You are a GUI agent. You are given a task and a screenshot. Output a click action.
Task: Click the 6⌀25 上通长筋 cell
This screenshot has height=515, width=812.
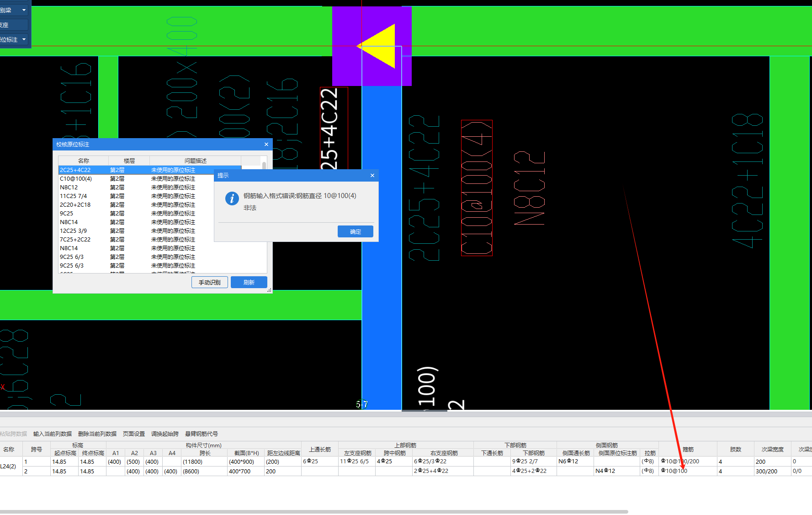point(320,461)
